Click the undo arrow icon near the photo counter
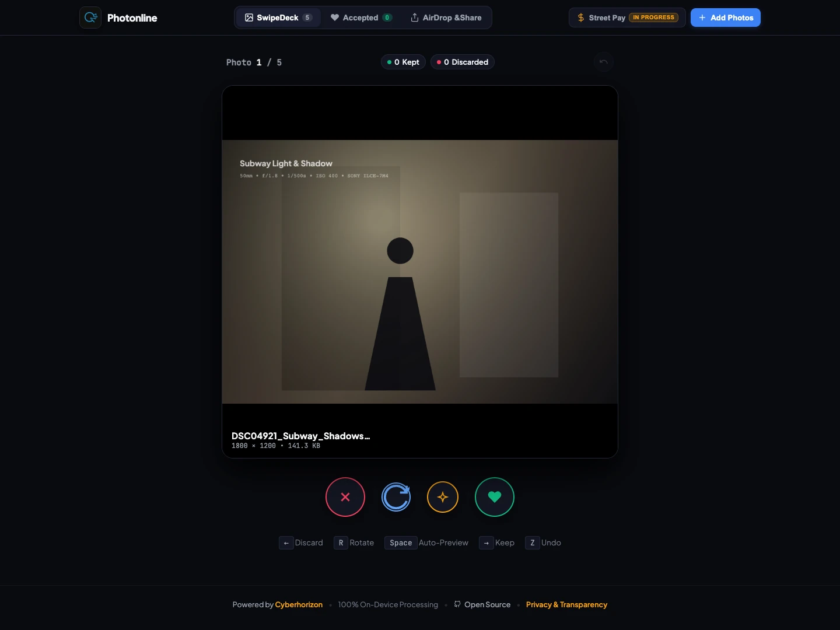The image size is (840, 630). [604, 62]
